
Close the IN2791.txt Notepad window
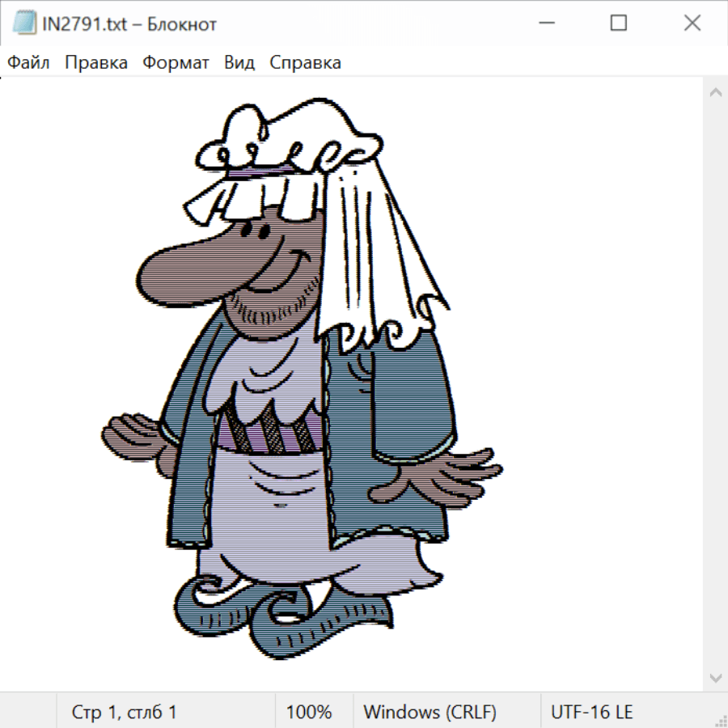point(692,24)
